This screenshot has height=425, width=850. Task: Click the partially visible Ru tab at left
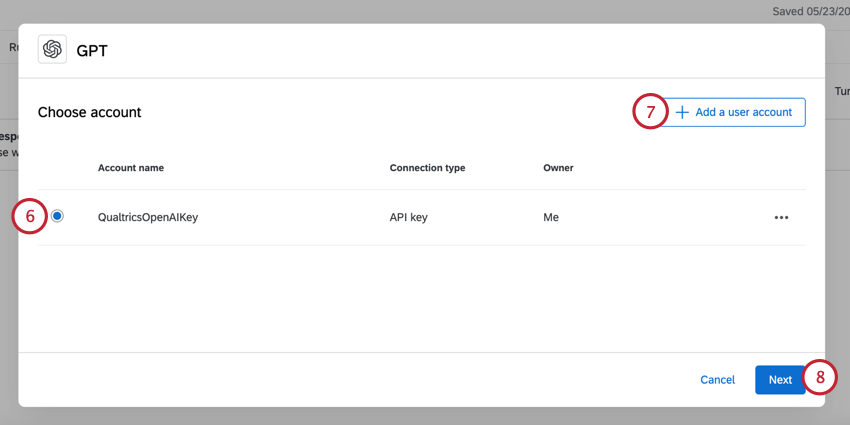(x=14, y=47)
